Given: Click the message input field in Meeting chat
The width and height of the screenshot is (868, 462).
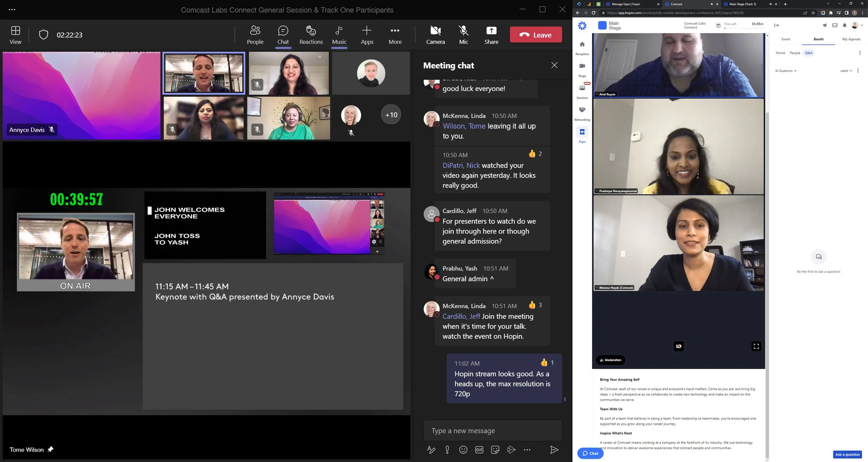Looking at the screenshot, I should pyautogui.click(x=492, y=430).
